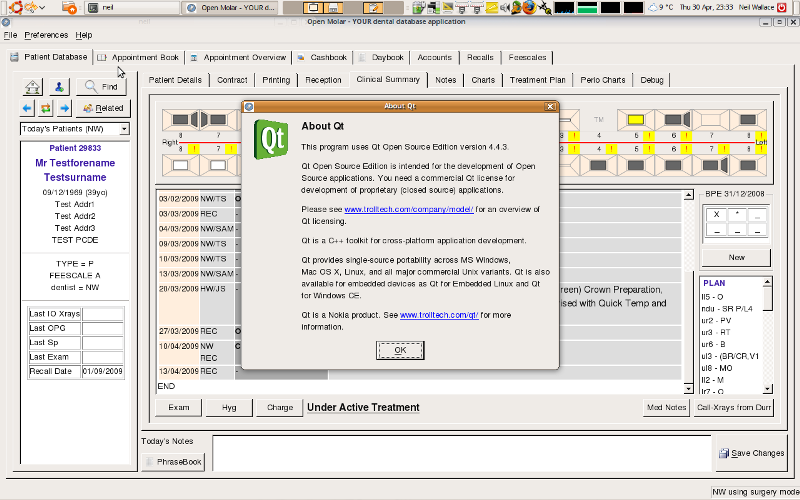Click in the Today's Notes text field
Screen dimensions: 800x500
(x=460, y=453)
